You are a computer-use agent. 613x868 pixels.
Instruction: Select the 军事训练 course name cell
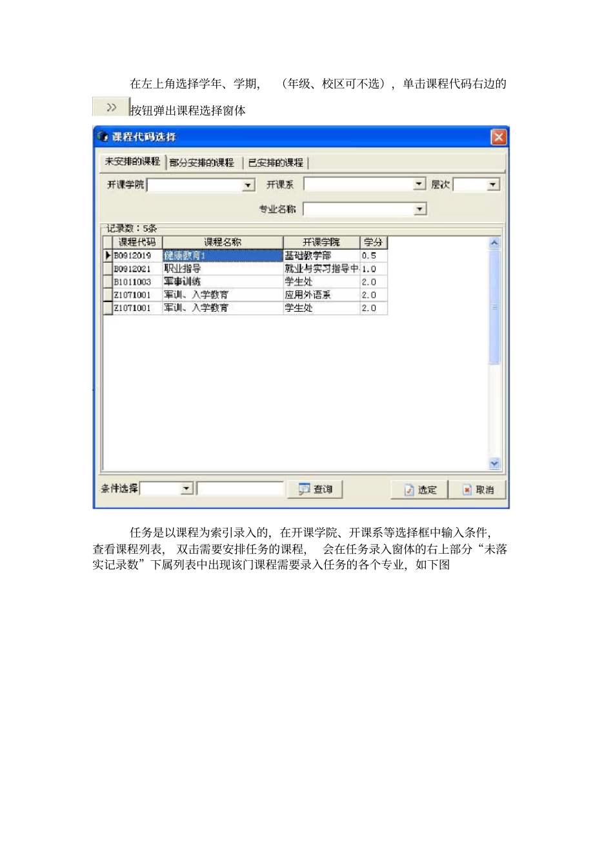tap(223, 282)
